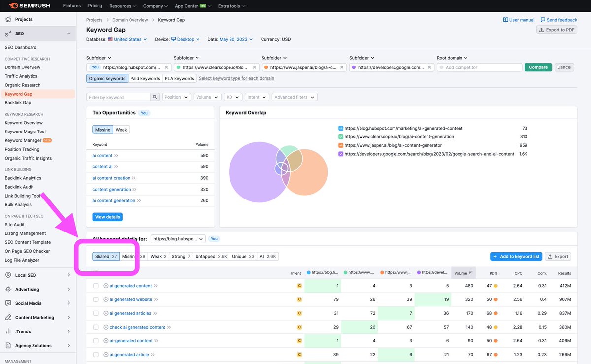Screen dimensions: 591x364
Task: Select the Strong 7 tab
Action: tap(181, 256)
